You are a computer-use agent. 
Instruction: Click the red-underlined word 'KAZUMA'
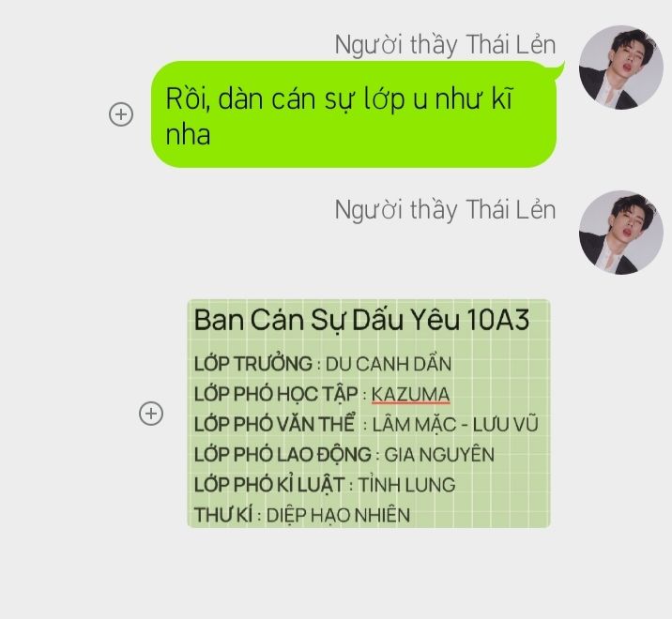point(410,395)
